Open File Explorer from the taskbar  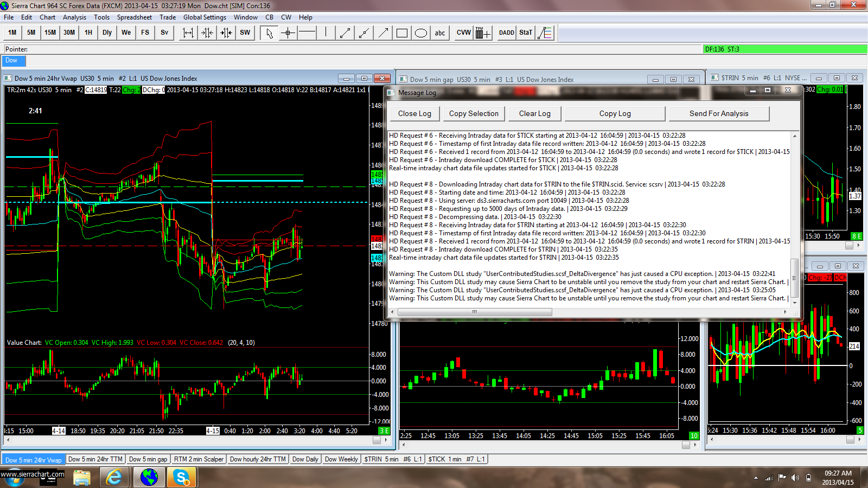click(81, 477)
